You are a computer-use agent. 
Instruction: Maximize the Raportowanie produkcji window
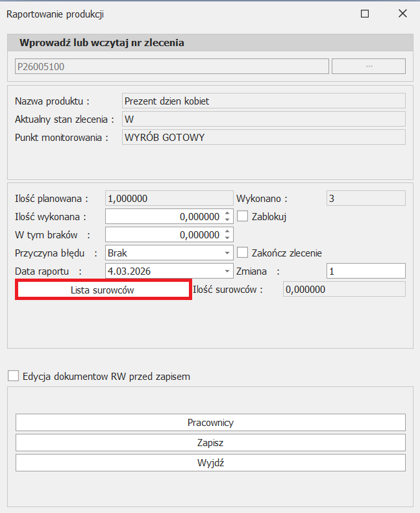[365, 14]
